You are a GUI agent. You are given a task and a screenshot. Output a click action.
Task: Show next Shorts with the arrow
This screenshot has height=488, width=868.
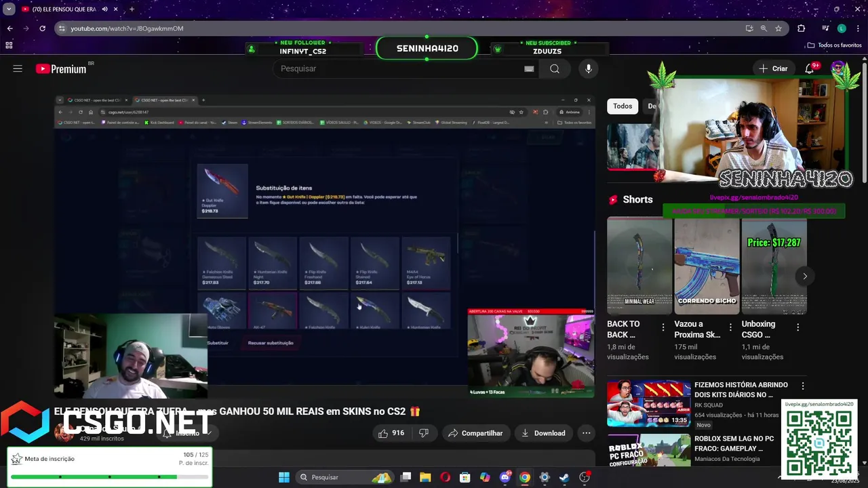(805, 276)
